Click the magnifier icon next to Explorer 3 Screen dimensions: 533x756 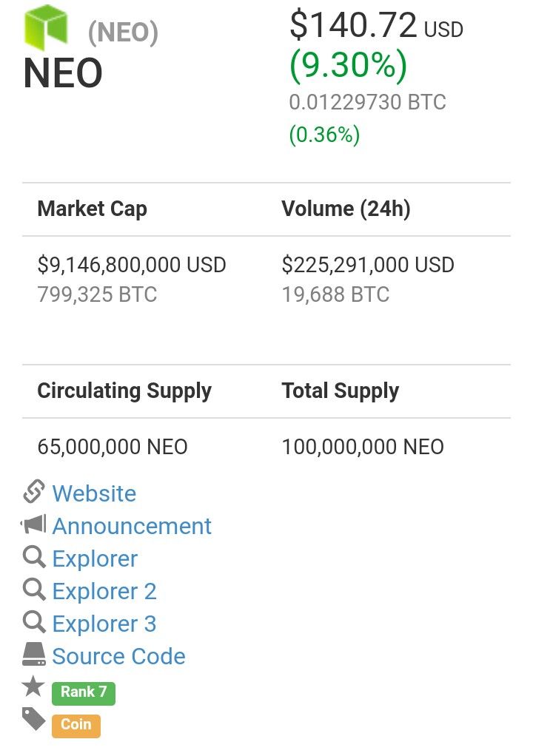click(x=34, y=622)
